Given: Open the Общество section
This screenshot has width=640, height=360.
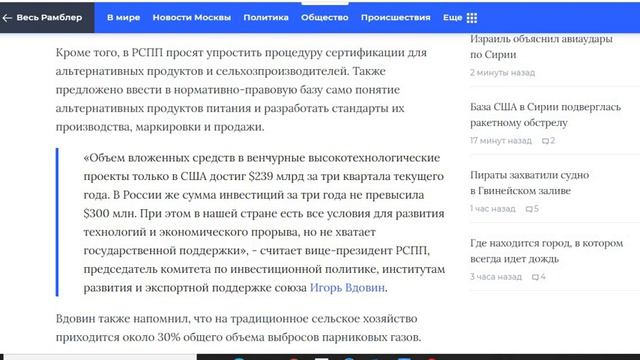Looking at the screenshot, I should [324, 18].
